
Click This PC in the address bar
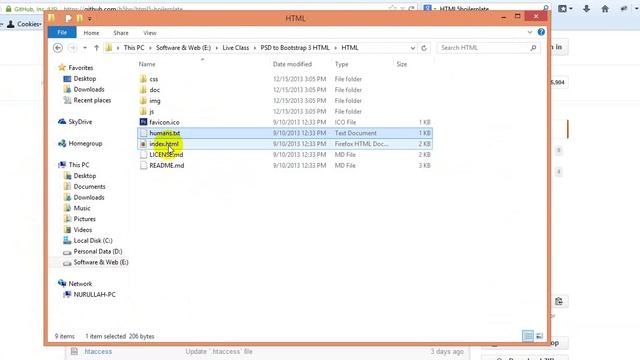134,48
